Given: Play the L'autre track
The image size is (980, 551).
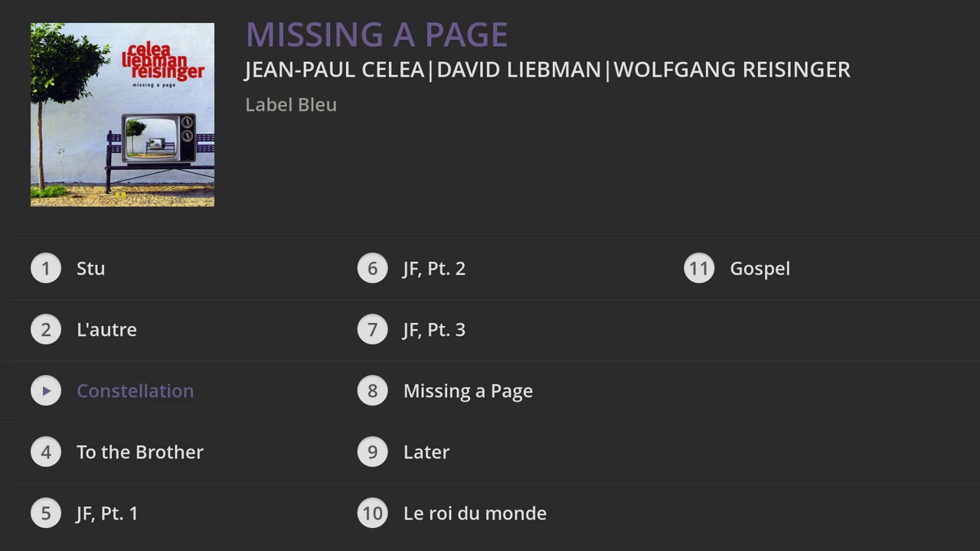Looking at the screenshot, I should 106,330.
